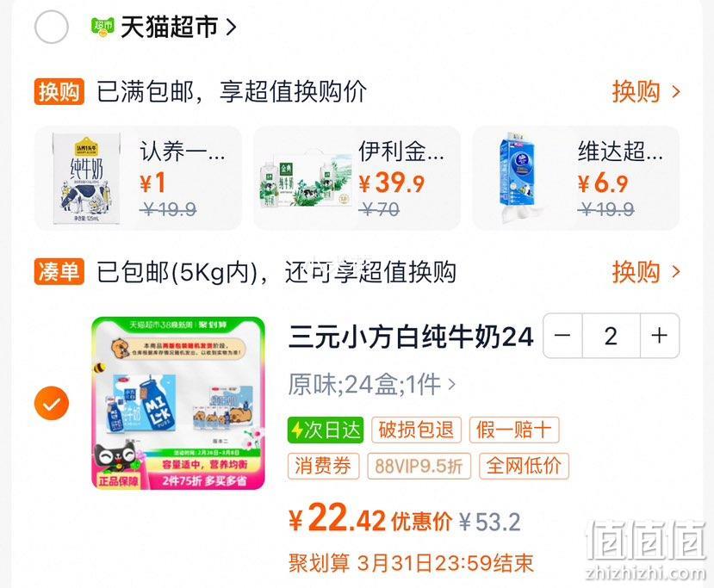Open the 天猫超市 store chevron
Screen dimensions: 714x588
coord(232,28)
